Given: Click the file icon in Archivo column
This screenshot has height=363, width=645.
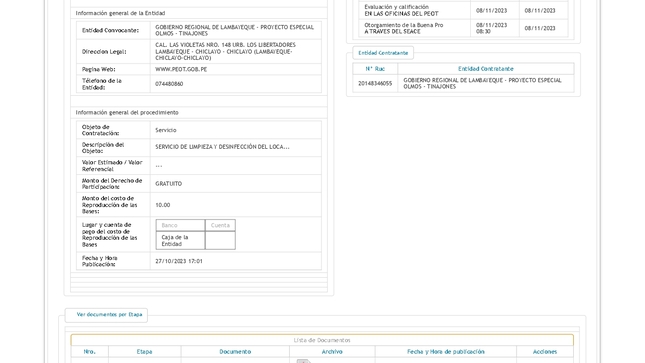Looking at the screenshot, I should pos(304,361).
